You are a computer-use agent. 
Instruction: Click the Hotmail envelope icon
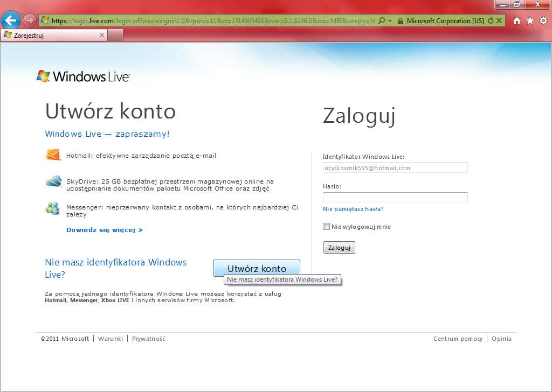pyautogui.click(x=53, y=155)
